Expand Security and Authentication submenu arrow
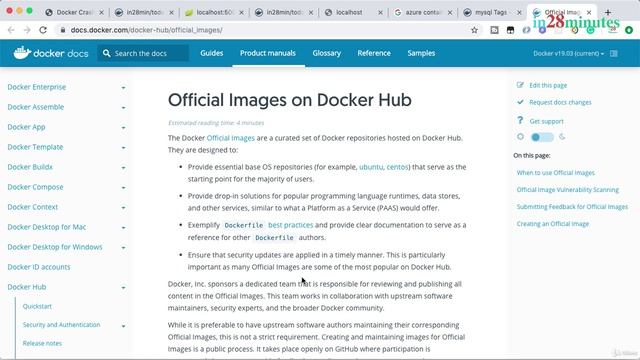This screenshot has height=360, width=640. pos(123,326)
